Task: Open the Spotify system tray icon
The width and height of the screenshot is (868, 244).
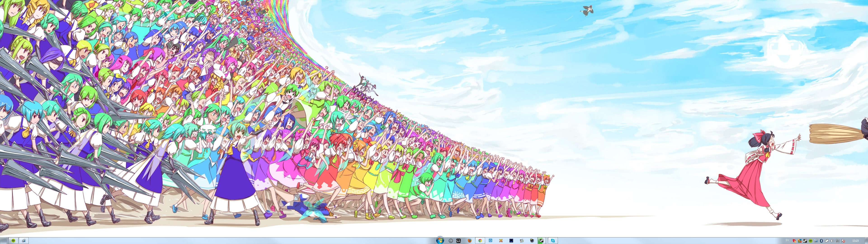Action: (x=810, y=241)
